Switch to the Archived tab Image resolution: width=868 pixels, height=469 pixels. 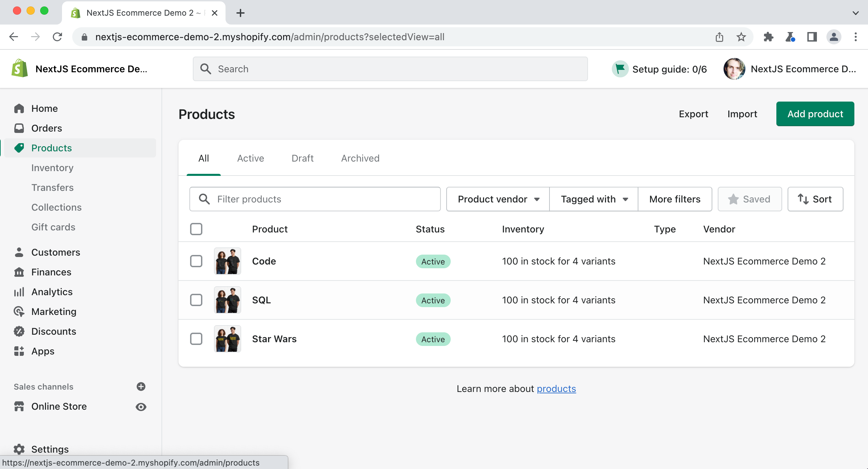click(360, 158)
